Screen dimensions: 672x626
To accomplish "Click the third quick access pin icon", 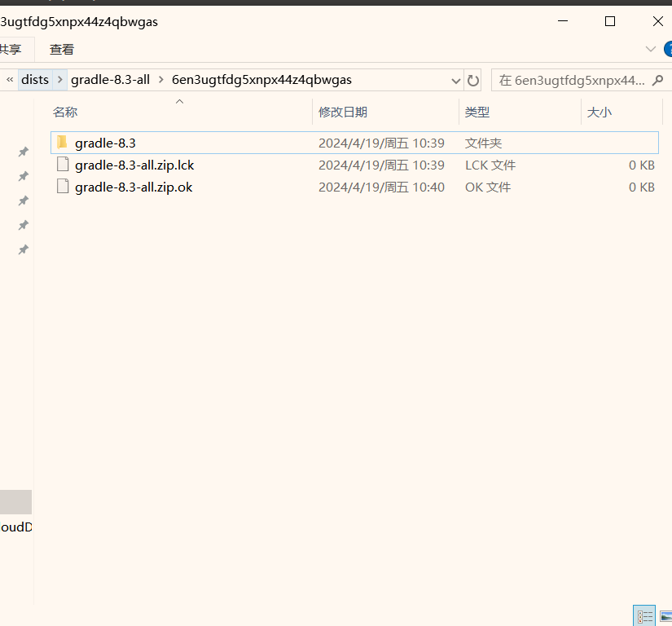I will pyautogui.click(x=23, y=201).
